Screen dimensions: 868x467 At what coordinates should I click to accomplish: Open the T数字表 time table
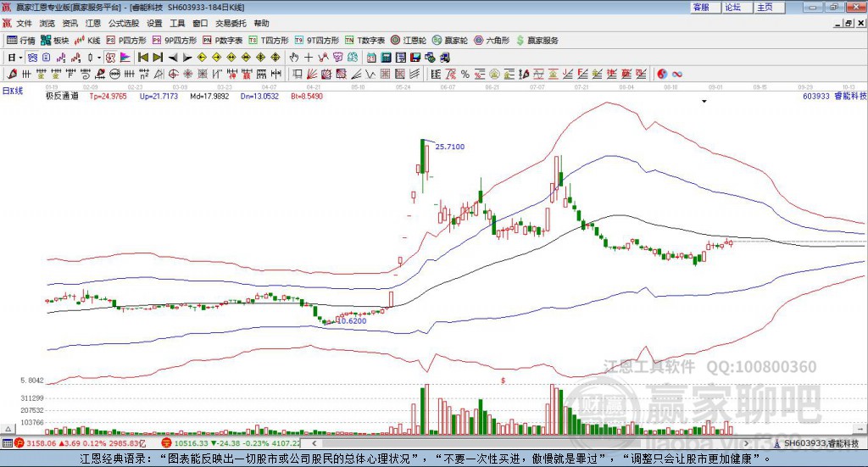click(x=364, y=41)
